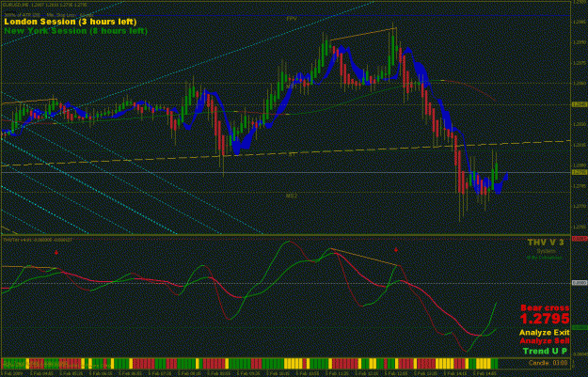The image size is (588, 377).
Task: Click the FPV pivot label on chart
Action: [x=292, y=19]
